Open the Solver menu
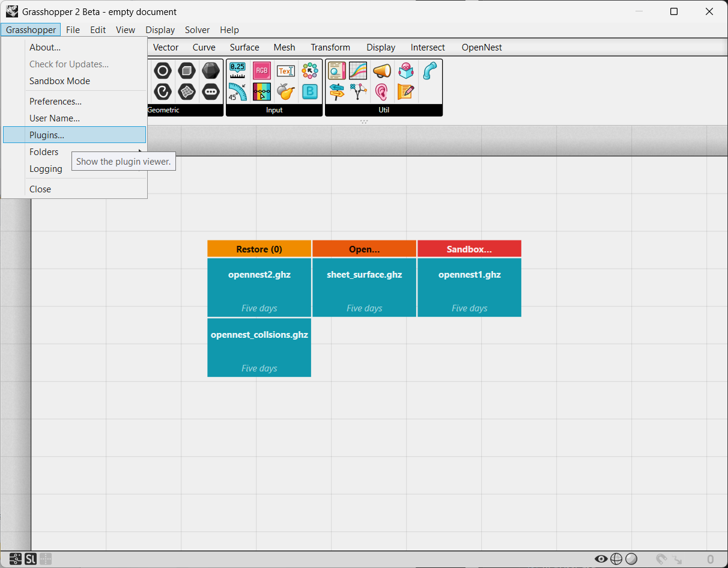Viewport: 728px width, 568px height. point(197,30)
